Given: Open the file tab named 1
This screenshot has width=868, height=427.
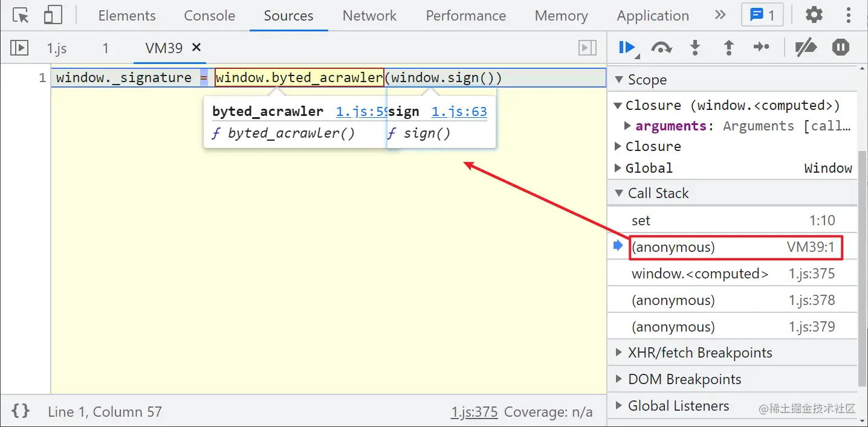Looking at the screenshot, I should (105, 48).
